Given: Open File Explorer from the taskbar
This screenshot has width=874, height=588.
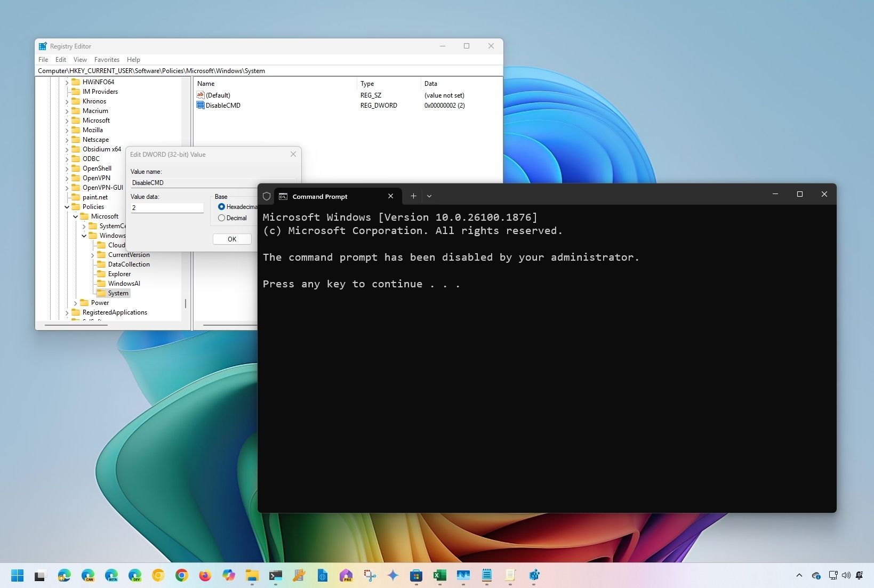Looking at the screenshot, I should (252, 576).
